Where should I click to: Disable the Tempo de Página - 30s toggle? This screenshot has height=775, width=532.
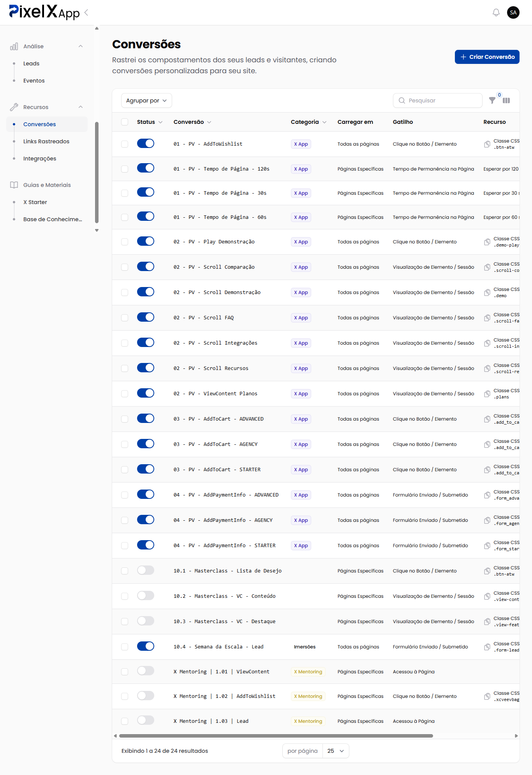146,192
